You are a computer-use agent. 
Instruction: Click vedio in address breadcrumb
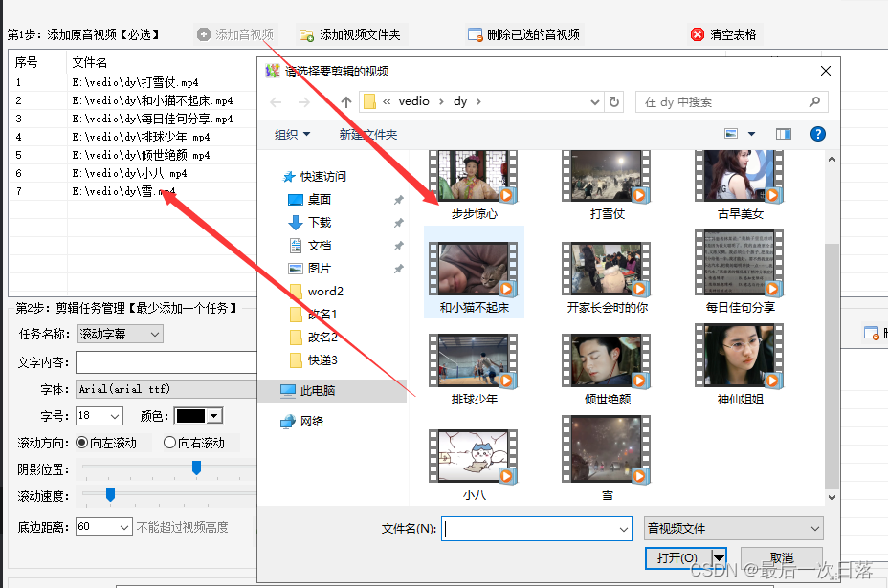[x=414, y=101]
